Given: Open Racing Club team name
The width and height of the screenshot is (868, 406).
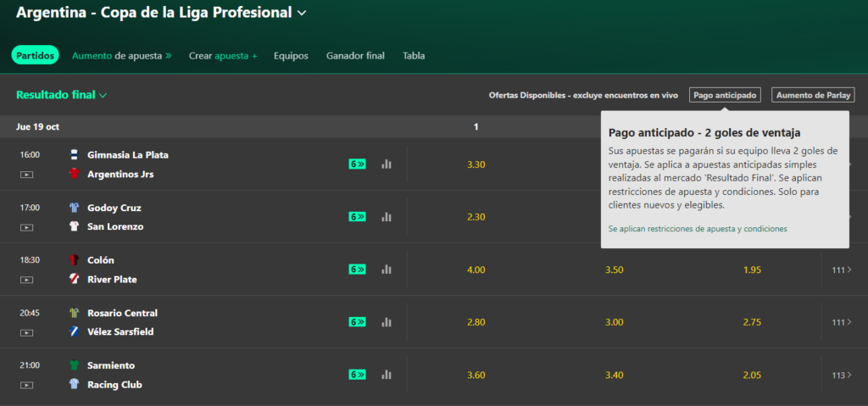Looking at the screenshot, I should point(114,385).
